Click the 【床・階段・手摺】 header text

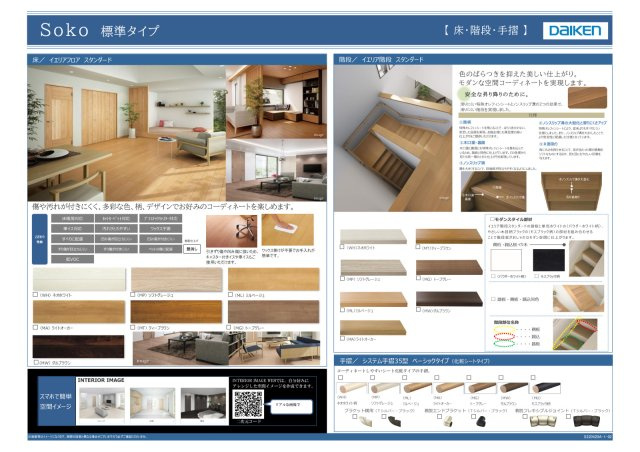(x=485, y=30)
